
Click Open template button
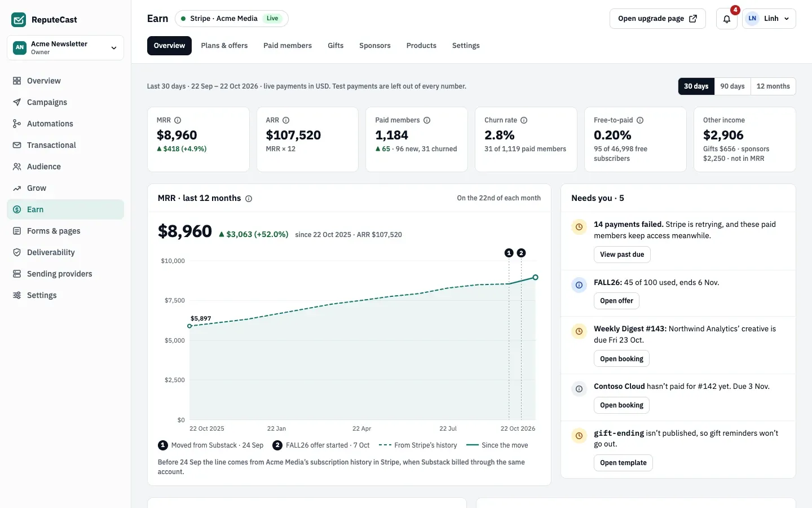pyautogui.click(x=623, y=463)
